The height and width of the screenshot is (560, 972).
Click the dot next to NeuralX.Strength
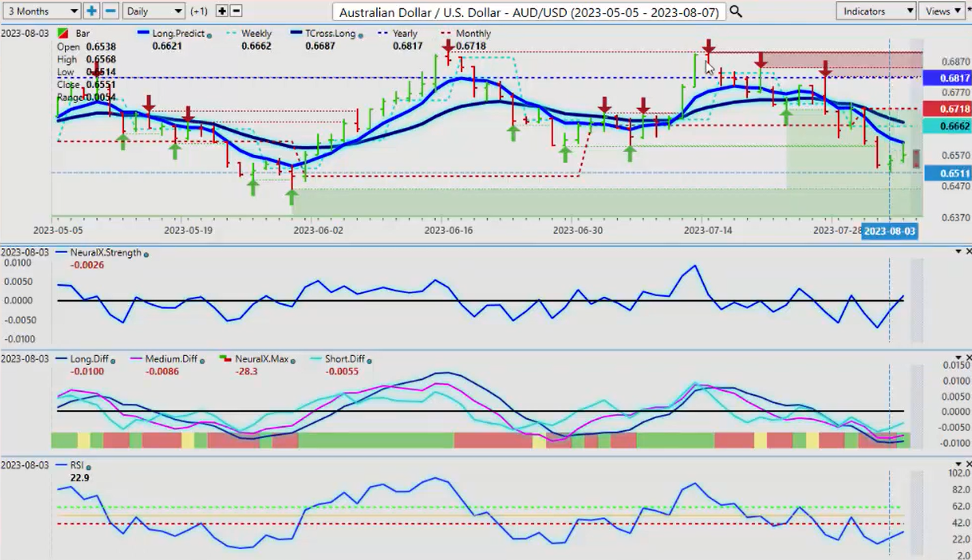[146, 254]
